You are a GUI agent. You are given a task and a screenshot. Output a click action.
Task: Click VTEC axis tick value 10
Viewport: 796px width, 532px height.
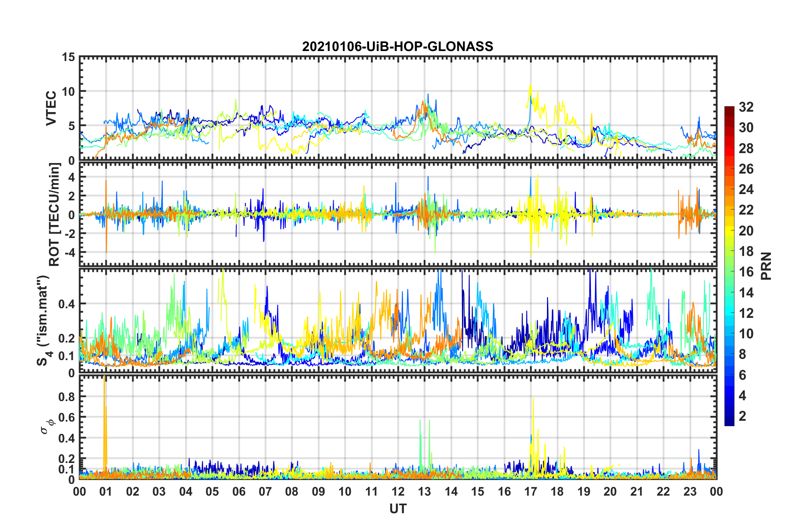[68, 91]
